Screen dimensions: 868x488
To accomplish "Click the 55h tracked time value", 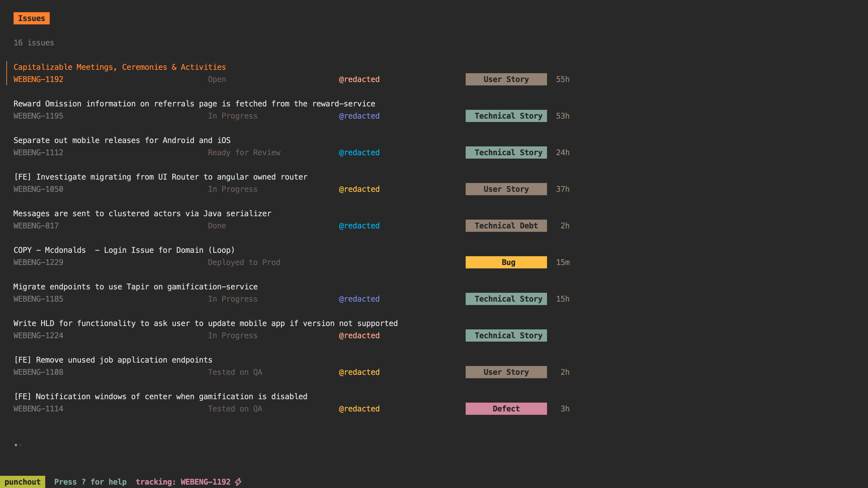I will pos(562,79).
